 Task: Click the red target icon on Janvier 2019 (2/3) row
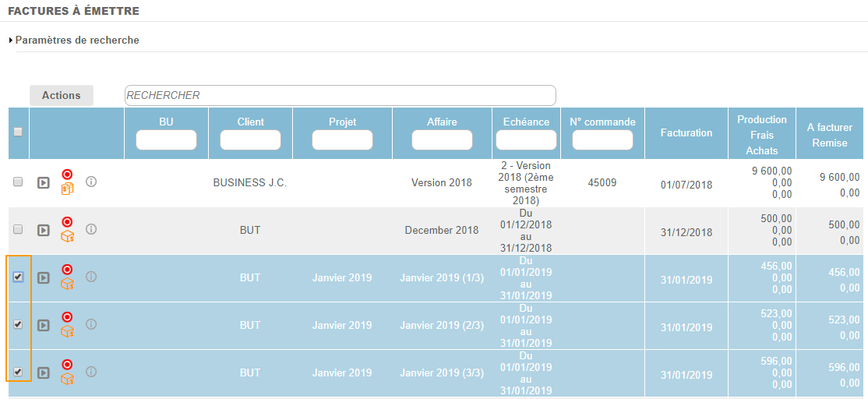(x=67, y=317)
